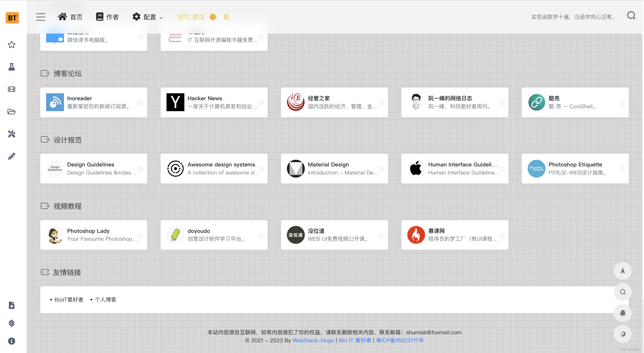Click the 酷壳 CoolShell link icon

pos(537,102)
